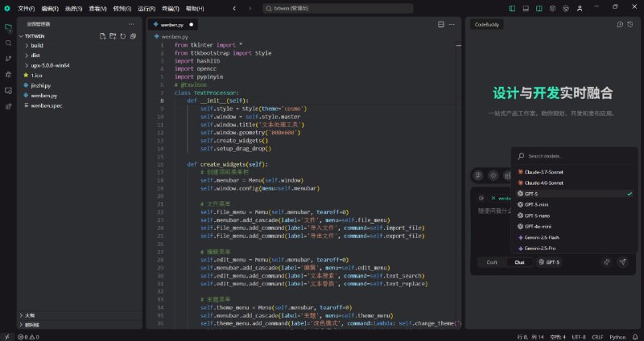
Task: Open the 文件(F) menu
Action: click(27, 8)
